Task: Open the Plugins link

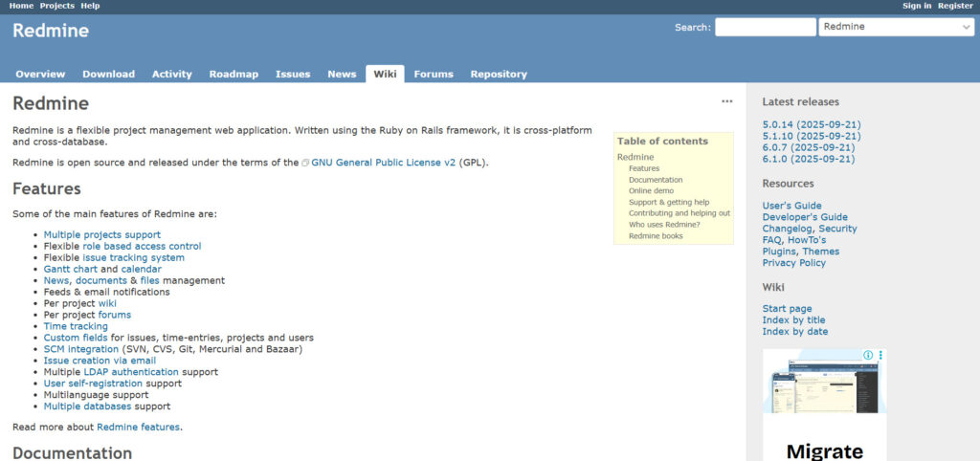Action: [x=779, y=252]
